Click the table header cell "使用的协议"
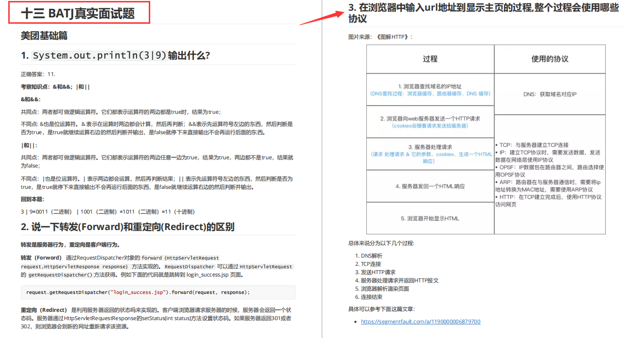Viewport: 644px width, 338px height. [550, 59]
